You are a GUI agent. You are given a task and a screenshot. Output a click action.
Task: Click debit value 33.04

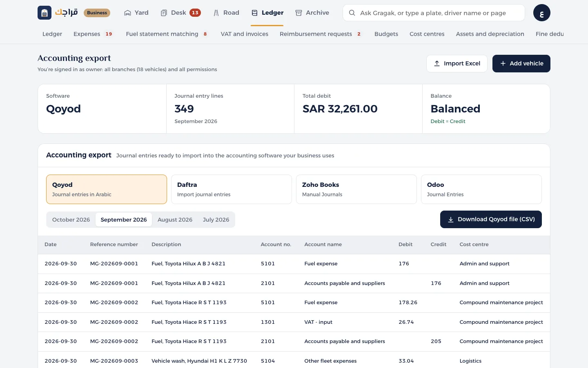click(x=406, y=361)
